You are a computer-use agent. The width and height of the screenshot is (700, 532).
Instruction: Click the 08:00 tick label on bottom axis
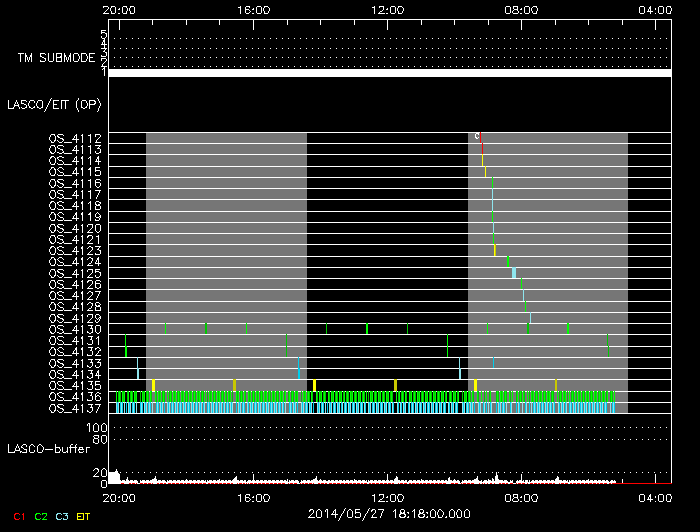click(x=522, y=497)
